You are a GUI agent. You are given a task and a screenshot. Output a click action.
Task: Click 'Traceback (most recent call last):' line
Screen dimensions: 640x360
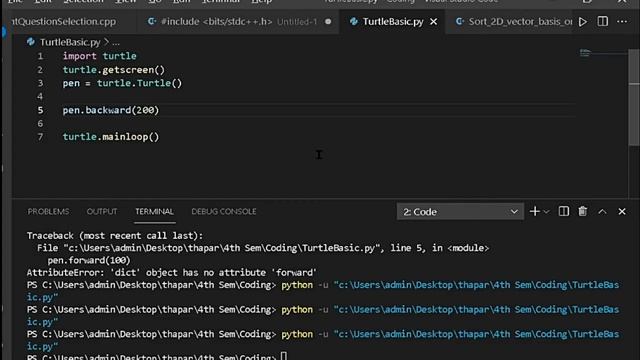[115, 236]
